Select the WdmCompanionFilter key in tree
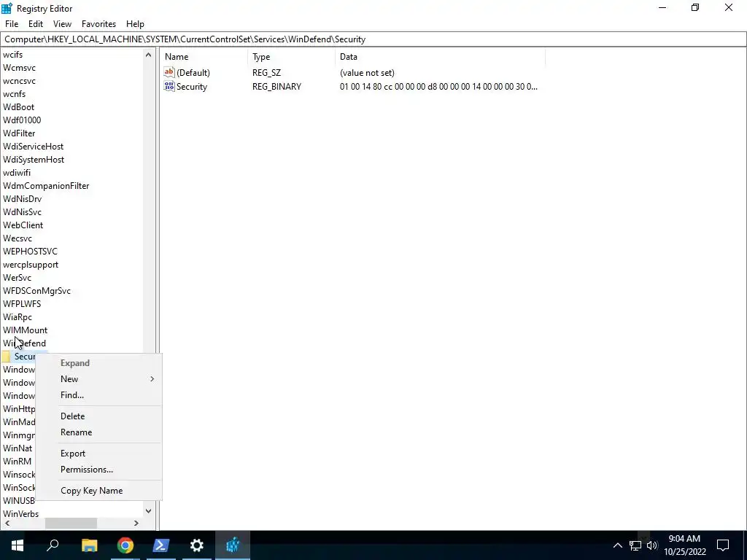Screen dimensions: 747x560 pos(46,186)
